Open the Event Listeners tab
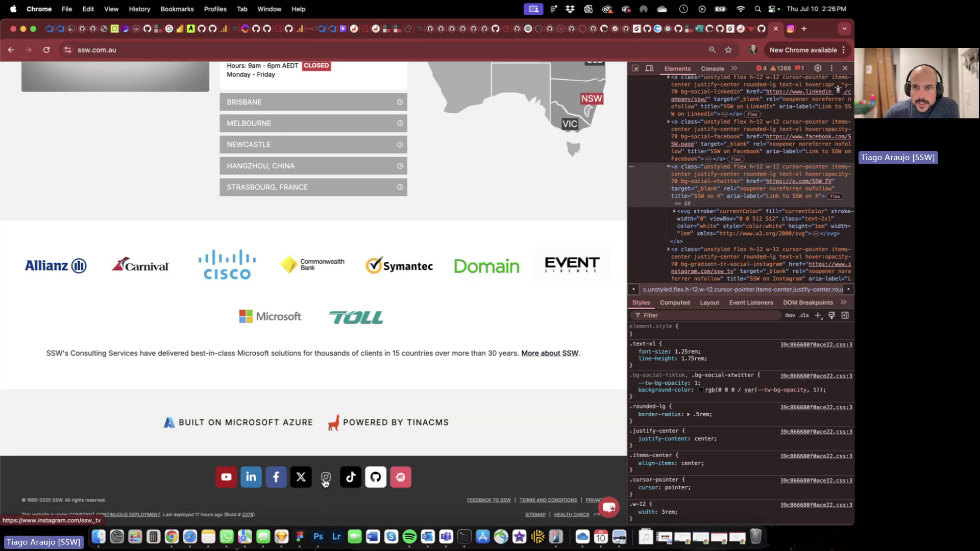Screen dimensions: 980x551 pos(751,303)
